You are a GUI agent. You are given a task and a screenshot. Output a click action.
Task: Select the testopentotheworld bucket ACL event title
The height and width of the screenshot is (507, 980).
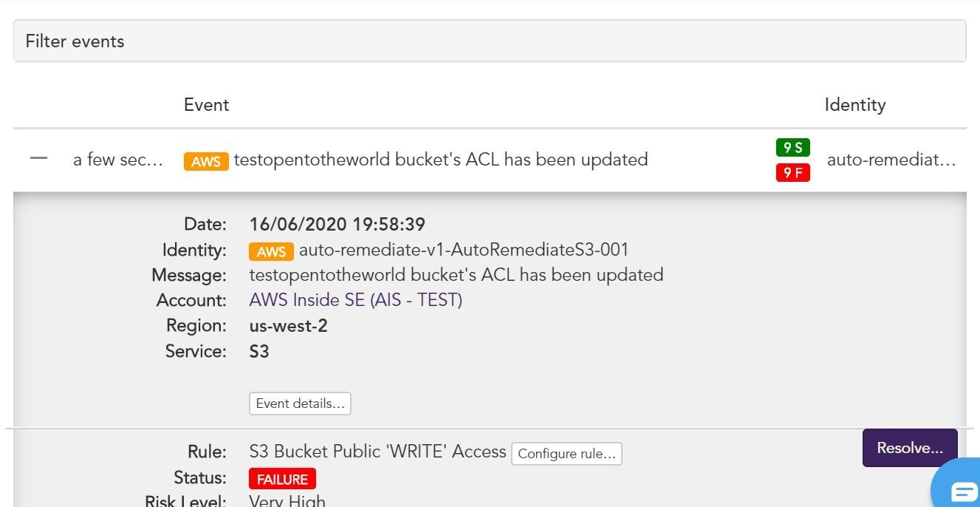pos(441,160)
